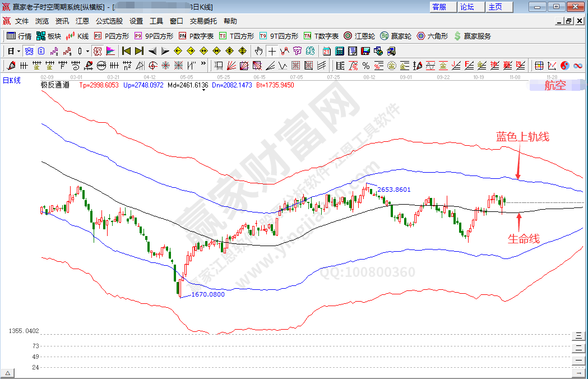Open the 公式选股 menu
The width and height of the screenshot is (588, 379).
coord(109,21)
